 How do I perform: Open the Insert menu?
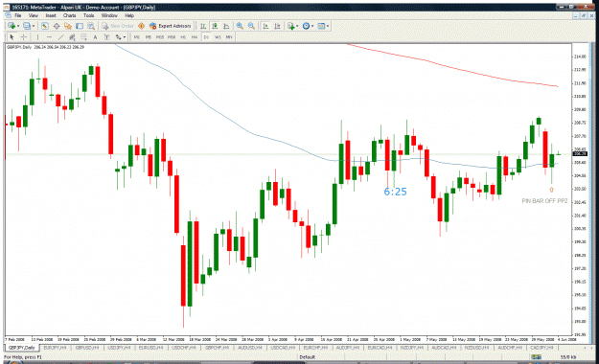(x=51, y=15)
